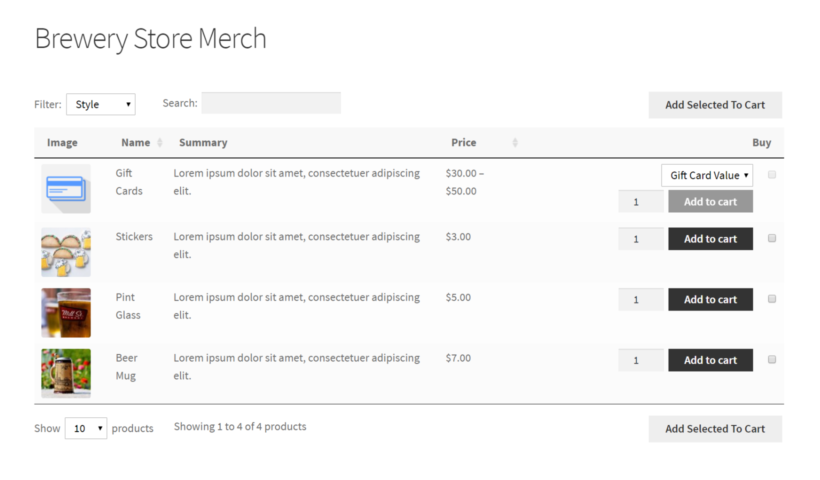Image resolution: width=820 pixels, height=480 pixels.
Task: Click the $30.00 – $50.00 price range
Action: [x=464, y=181]
